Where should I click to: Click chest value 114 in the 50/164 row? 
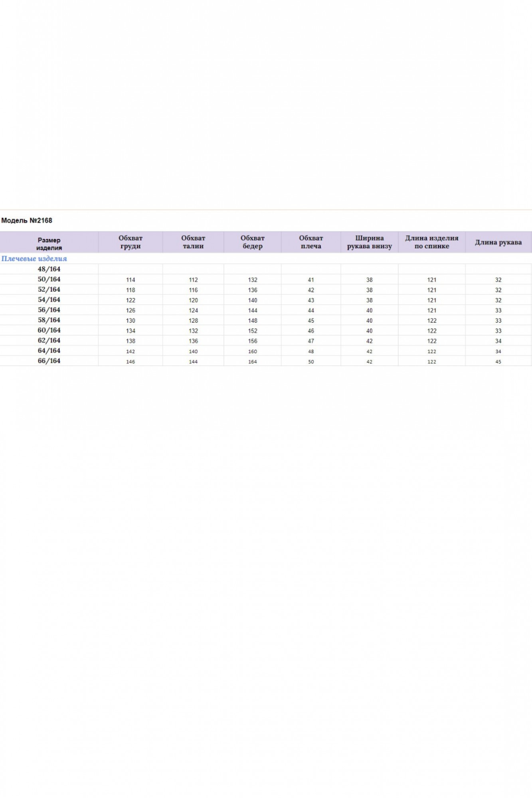tap(131, 280)
